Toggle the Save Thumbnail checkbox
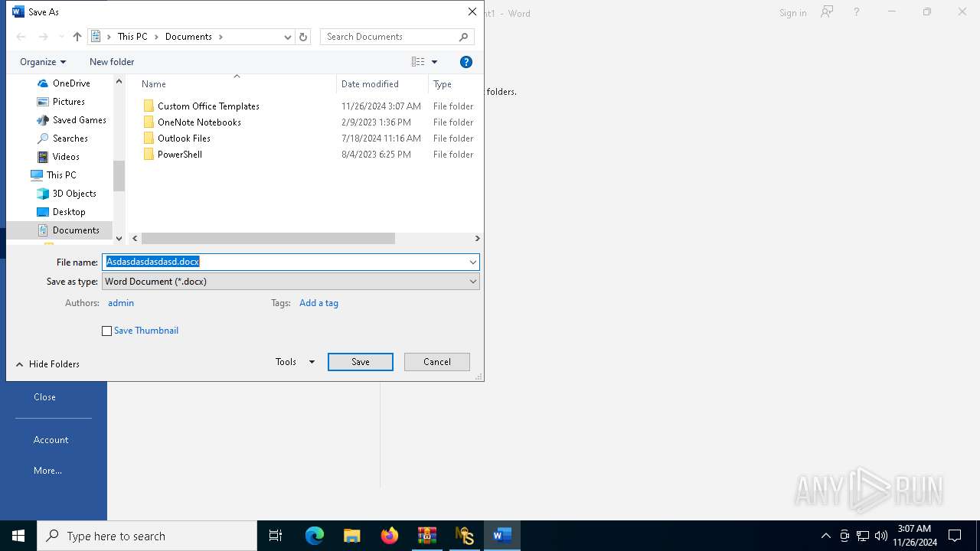 (x=106, y=331)
